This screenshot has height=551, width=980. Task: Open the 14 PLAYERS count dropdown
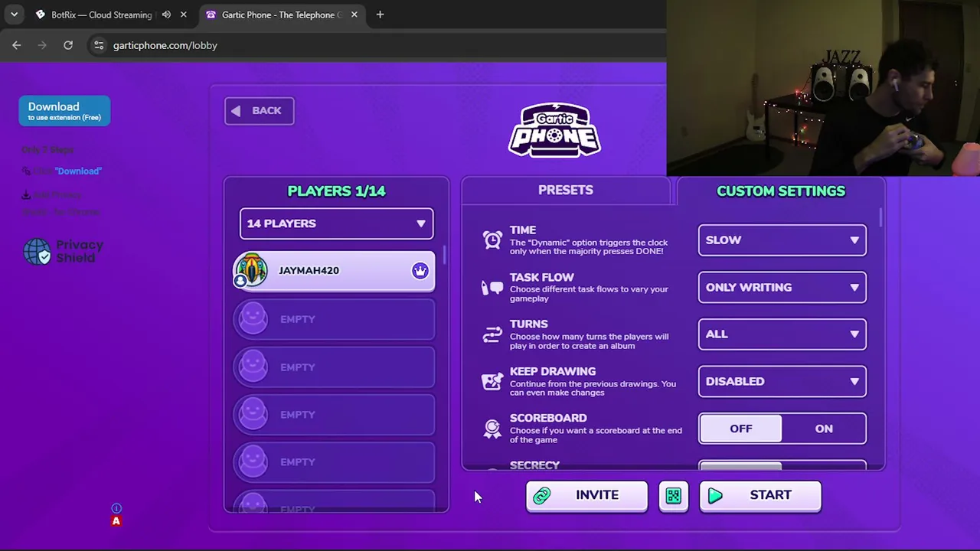point(336,223)
